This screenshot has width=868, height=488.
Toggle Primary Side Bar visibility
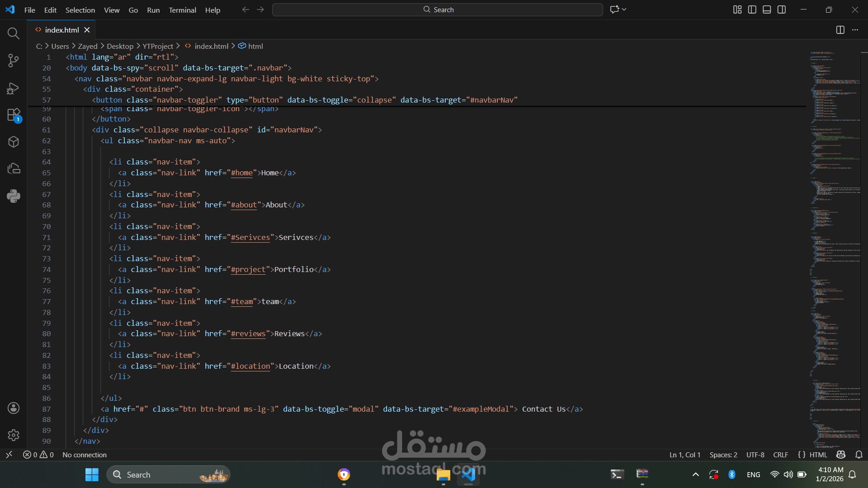(752, 9)
